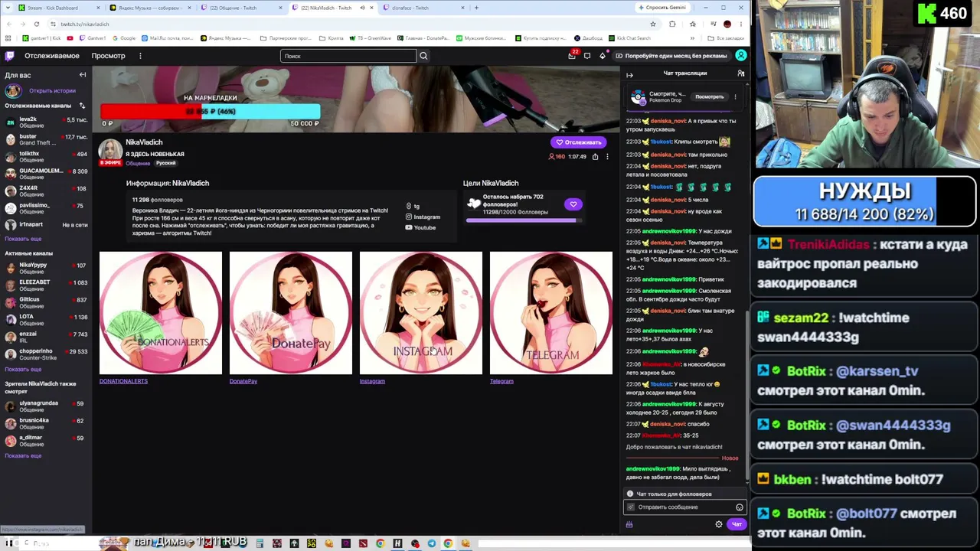Click the Windows Start button
This screenshot has width=980, height=551.
9,543
